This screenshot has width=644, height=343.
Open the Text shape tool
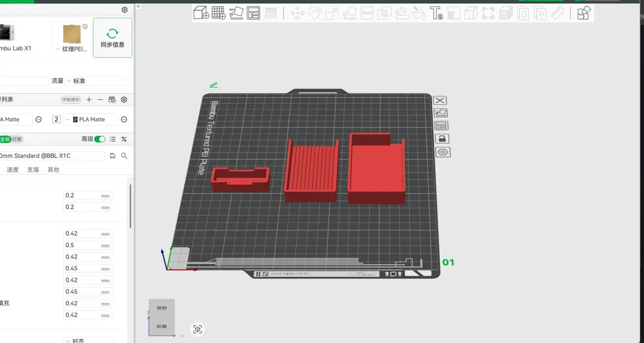(436, 13)
